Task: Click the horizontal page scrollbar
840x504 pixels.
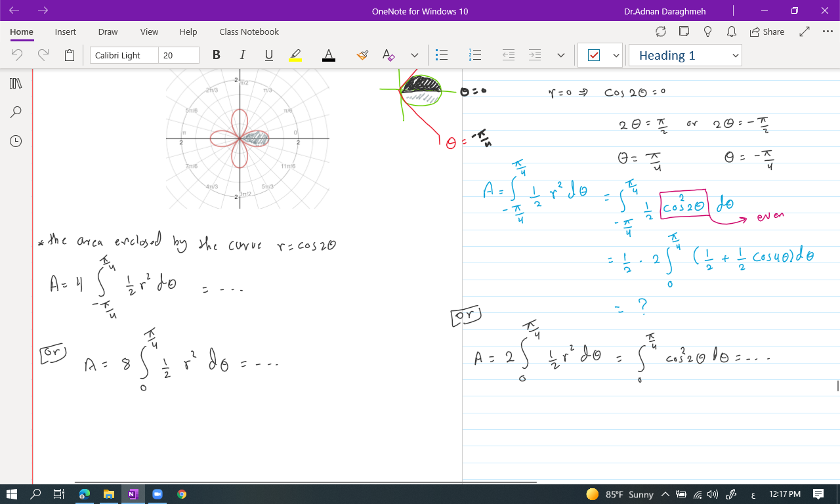Action: [305, 482]
